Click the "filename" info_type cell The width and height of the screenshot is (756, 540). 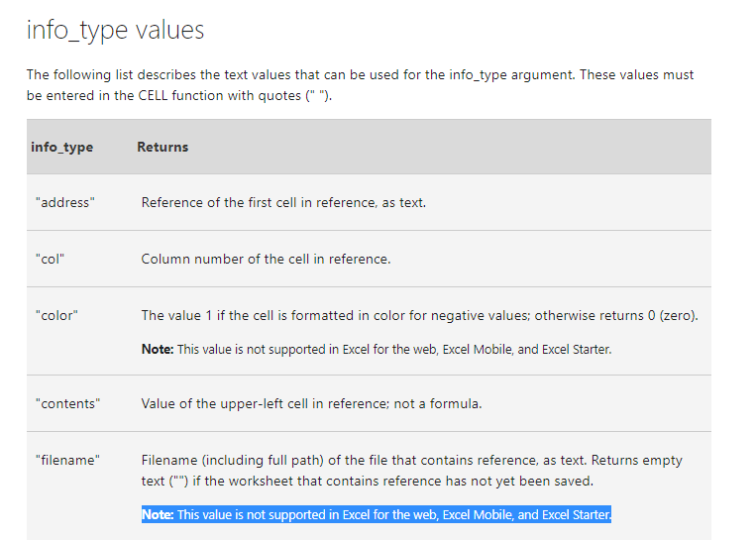point(67,460)
